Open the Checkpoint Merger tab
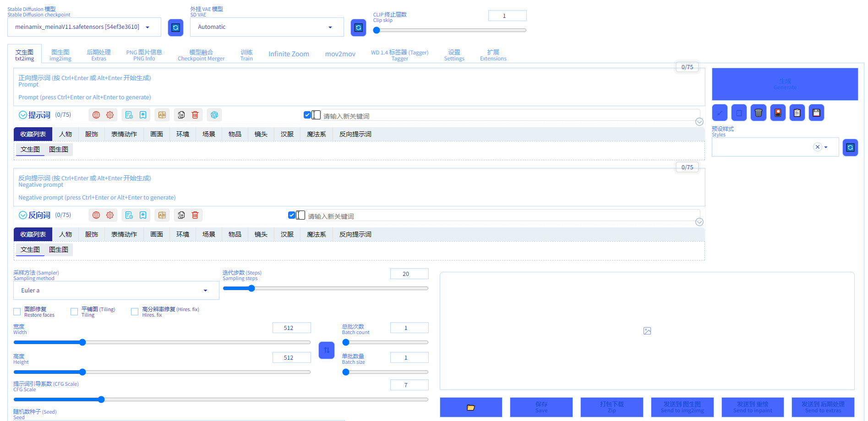 [201, 55]
